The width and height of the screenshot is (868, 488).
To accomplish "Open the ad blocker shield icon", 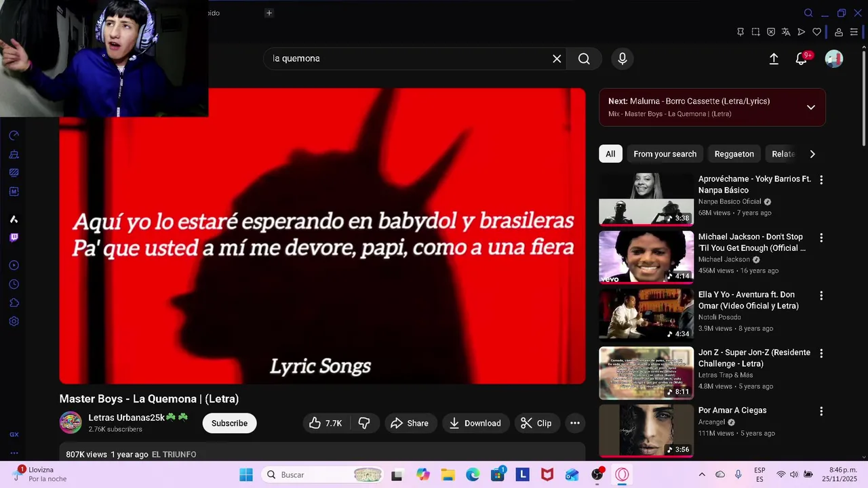I will 771,32.
